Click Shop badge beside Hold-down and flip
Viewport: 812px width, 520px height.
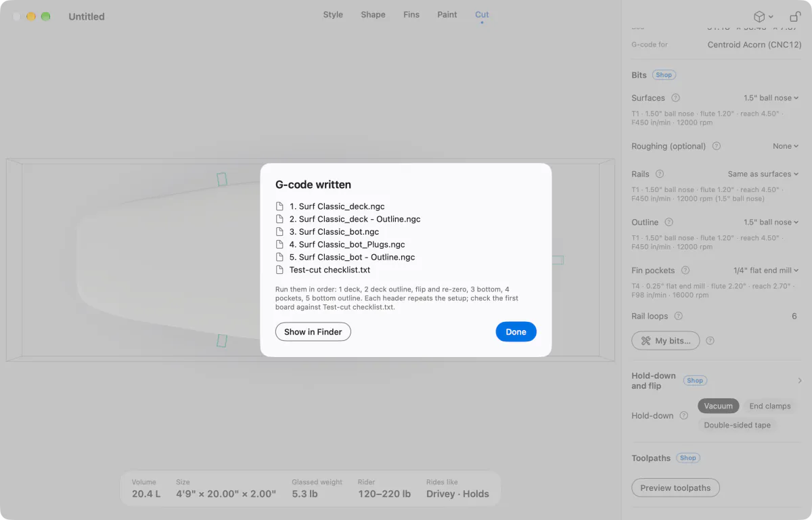point(695,381)
